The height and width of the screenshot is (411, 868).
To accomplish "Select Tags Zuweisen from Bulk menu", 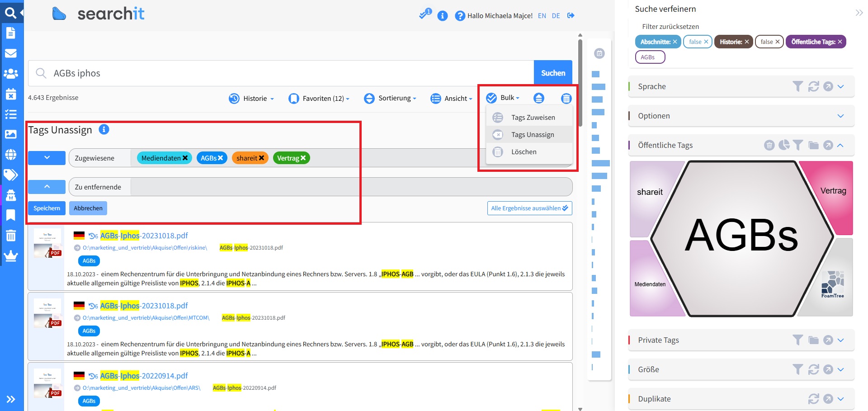I will (533, 118).
